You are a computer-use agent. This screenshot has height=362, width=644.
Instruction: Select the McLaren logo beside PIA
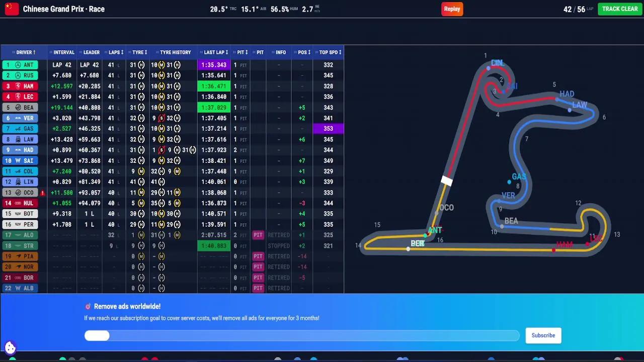tap(18, 256)
